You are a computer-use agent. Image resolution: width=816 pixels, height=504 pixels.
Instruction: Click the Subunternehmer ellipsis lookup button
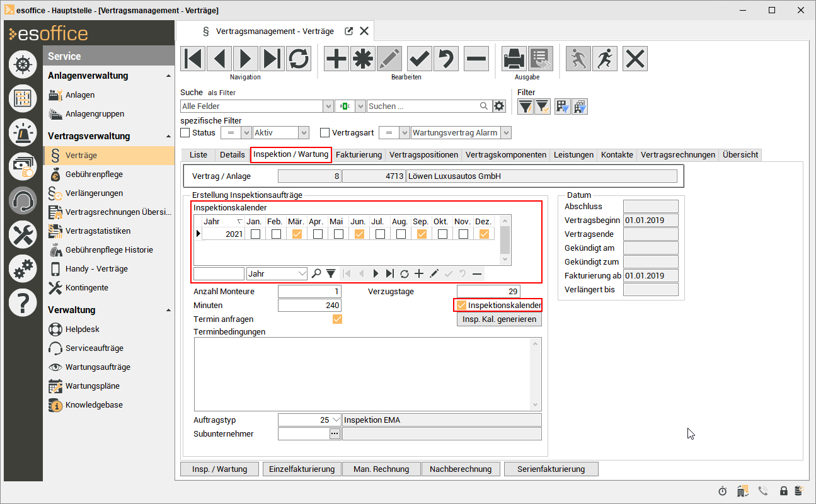tap(335, 434)
